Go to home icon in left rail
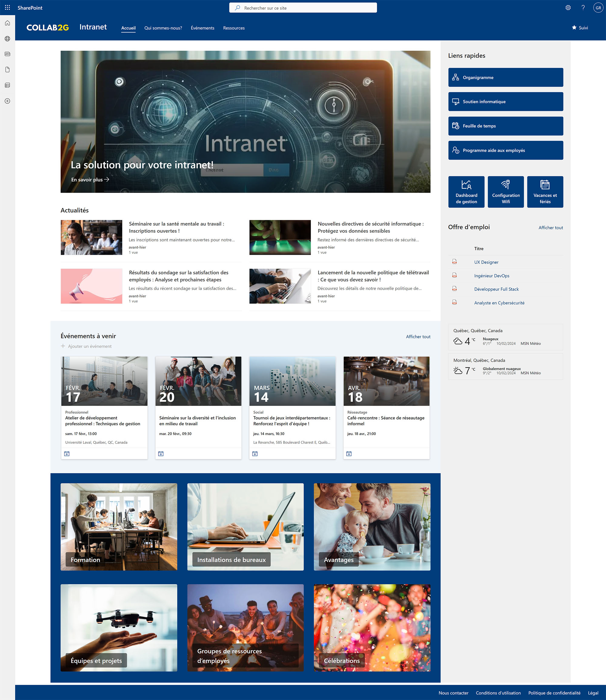Image resolution: width=606 pixels, height=700 pixels. click(x=8, y=23)
